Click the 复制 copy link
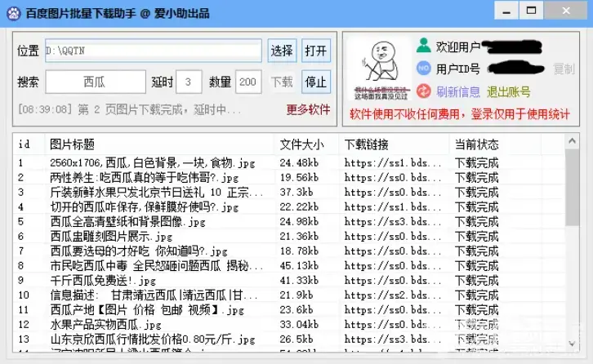Screen dimensions: 593x364 pos(564,69)
